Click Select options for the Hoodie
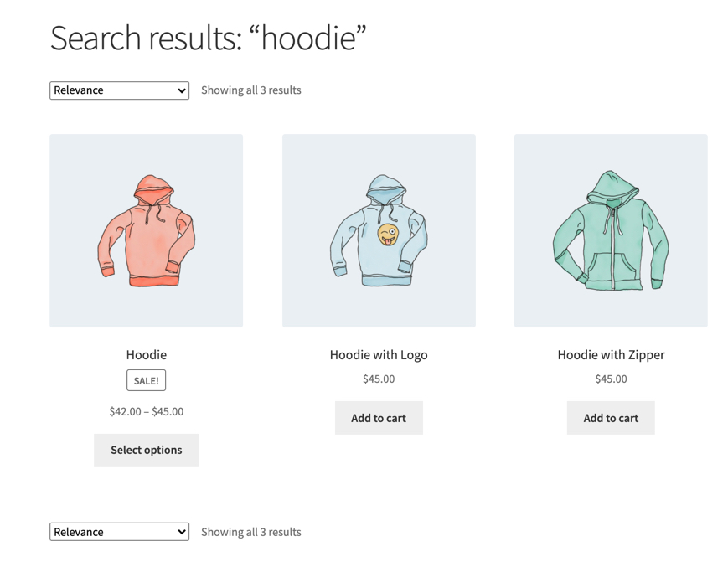 pyautogui.click(x=147, y=450)
